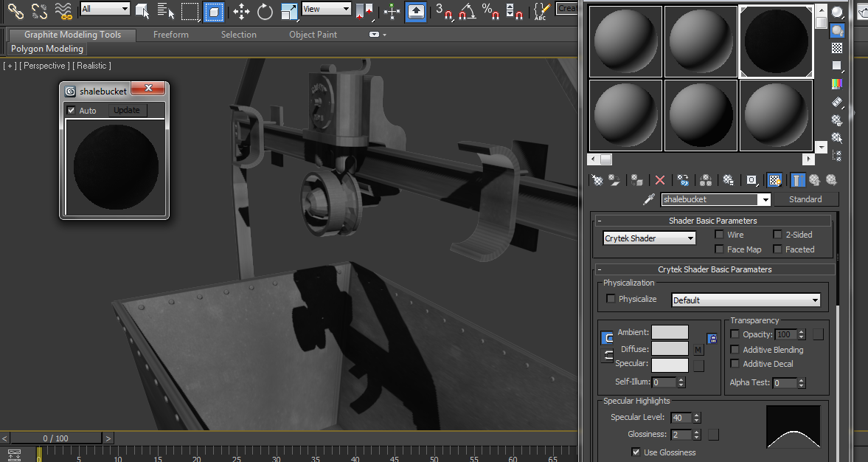Activate the Select and Move tool
The image size is (868, 462).
coord(241,10)
